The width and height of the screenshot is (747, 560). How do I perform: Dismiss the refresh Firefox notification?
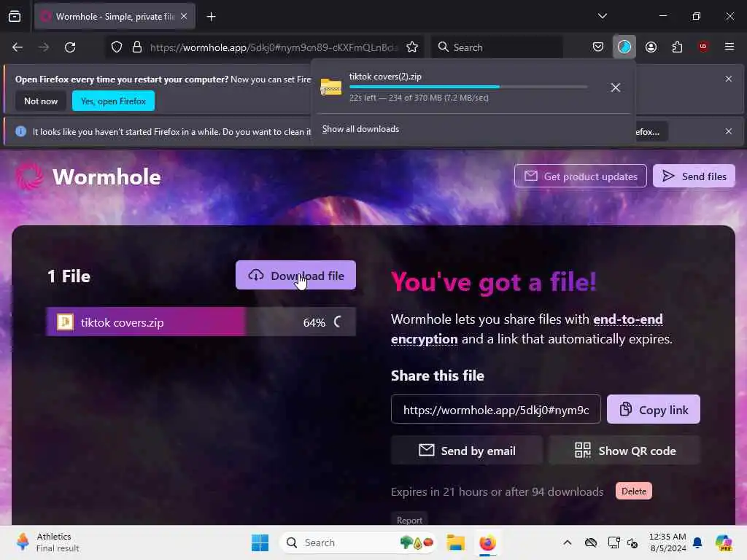[x=729, y=131]
